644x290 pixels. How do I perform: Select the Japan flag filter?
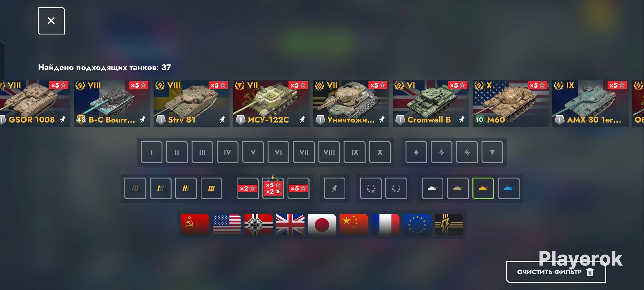[322, 224]
